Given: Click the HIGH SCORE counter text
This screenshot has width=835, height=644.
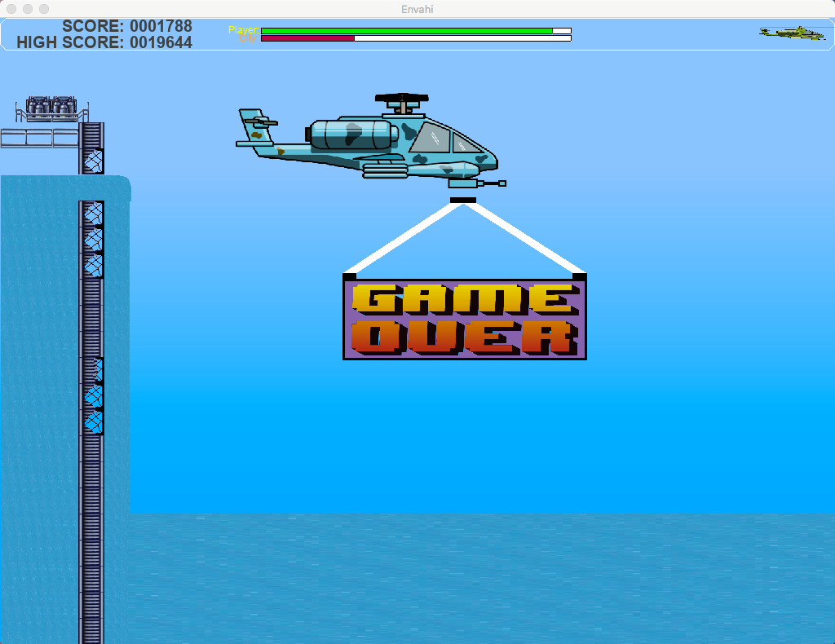Looking at the screenshot, I should pyautogui.click(x=104, y=42).
